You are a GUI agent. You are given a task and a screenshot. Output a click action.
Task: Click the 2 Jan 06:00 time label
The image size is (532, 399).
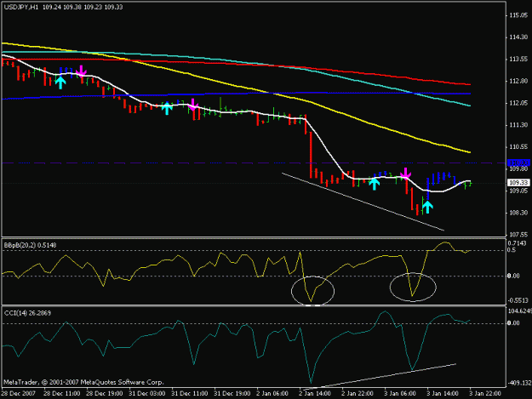272,394
